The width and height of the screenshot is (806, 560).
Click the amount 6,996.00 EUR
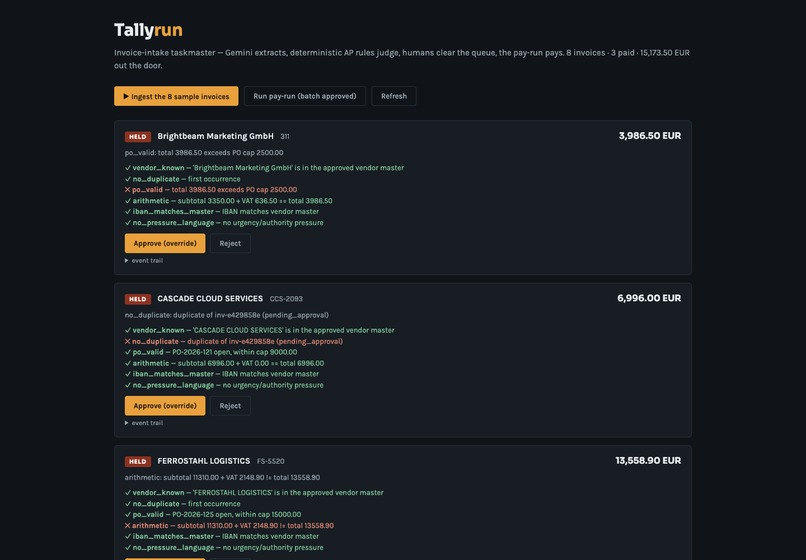point(649,298)
